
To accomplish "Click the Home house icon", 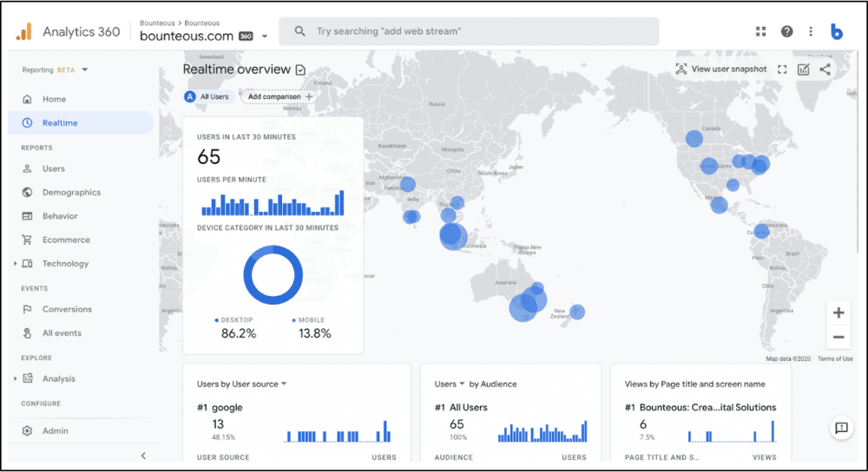I will (27, 99).
